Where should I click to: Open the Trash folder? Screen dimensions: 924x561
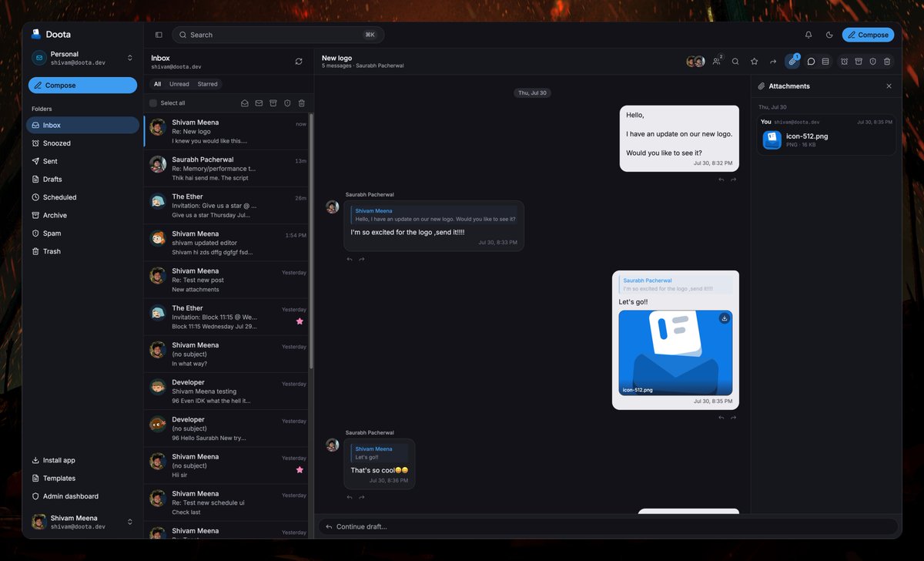coord(82,251)
